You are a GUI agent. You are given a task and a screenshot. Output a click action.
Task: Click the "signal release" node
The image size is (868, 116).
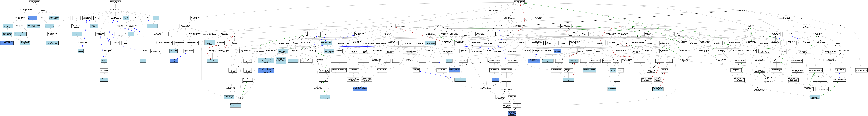coord(498,51)
